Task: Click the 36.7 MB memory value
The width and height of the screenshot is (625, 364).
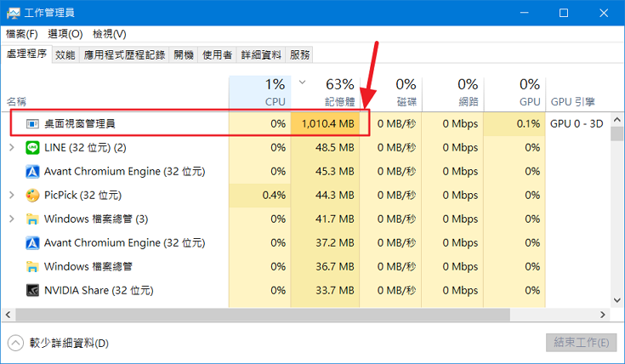Action: pos(335,267)
